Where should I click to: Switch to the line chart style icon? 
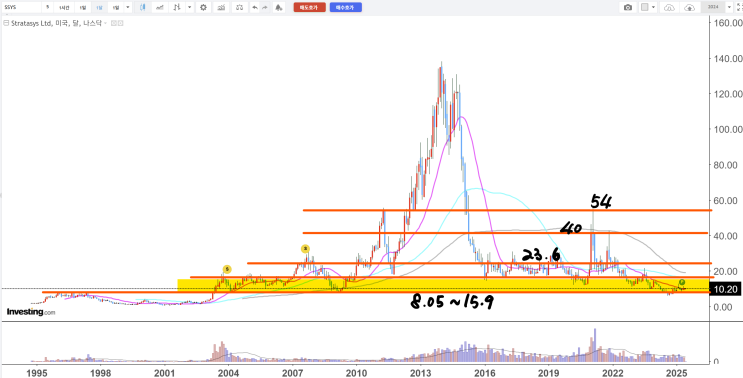tap(161, 7)
